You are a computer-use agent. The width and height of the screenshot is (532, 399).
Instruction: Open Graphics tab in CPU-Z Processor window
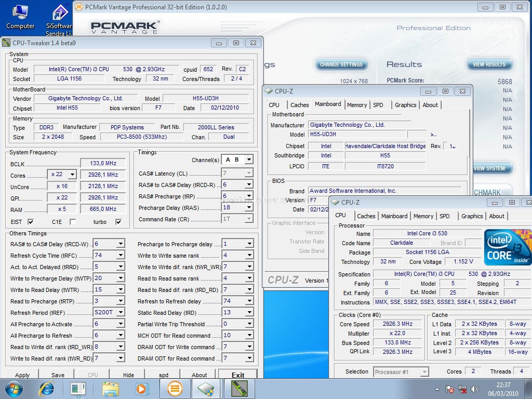(472, 216)
